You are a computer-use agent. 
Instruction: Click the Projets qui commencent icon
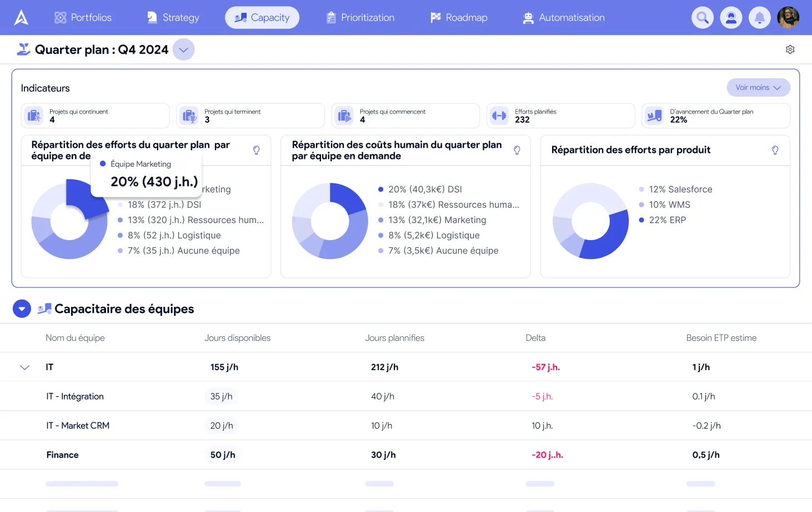(x=345, y=116)
